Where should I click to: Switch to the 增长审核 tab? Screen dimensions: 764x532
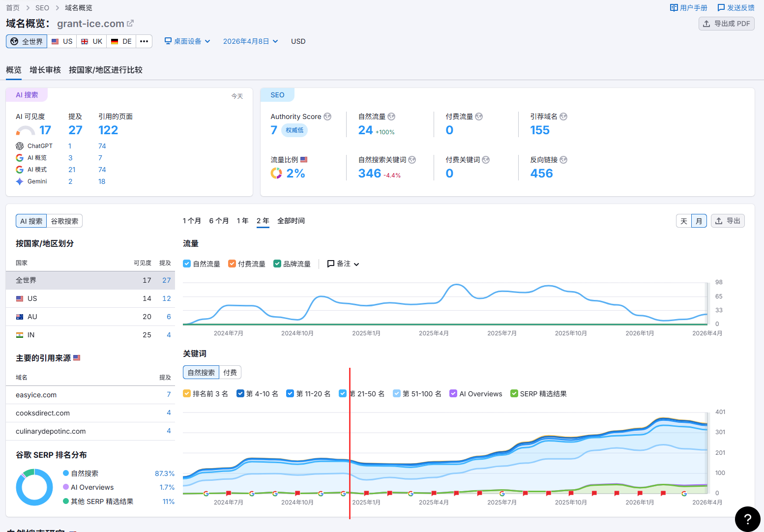45,70
